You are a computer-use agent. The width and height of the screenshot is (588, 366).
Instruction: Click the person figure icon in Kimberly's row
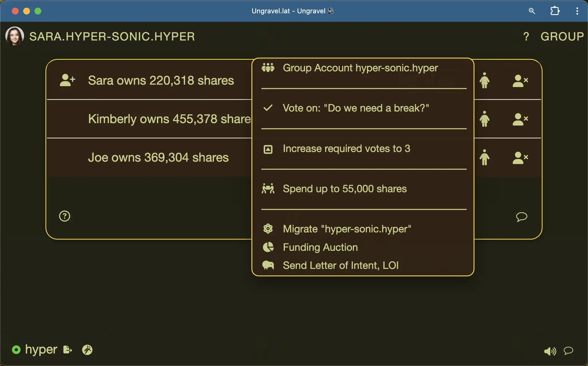pos(484,119)
